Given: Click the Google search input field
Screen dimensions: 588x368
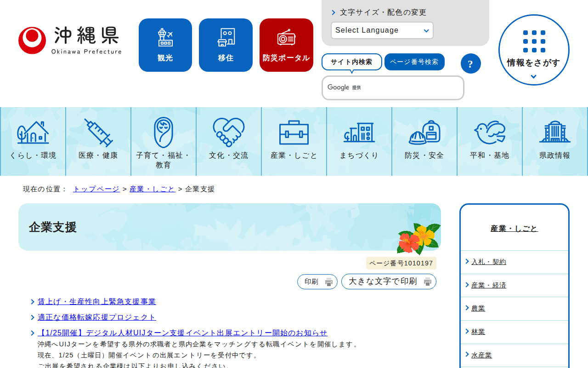Looking at the screenshot, I should [393, 88].
